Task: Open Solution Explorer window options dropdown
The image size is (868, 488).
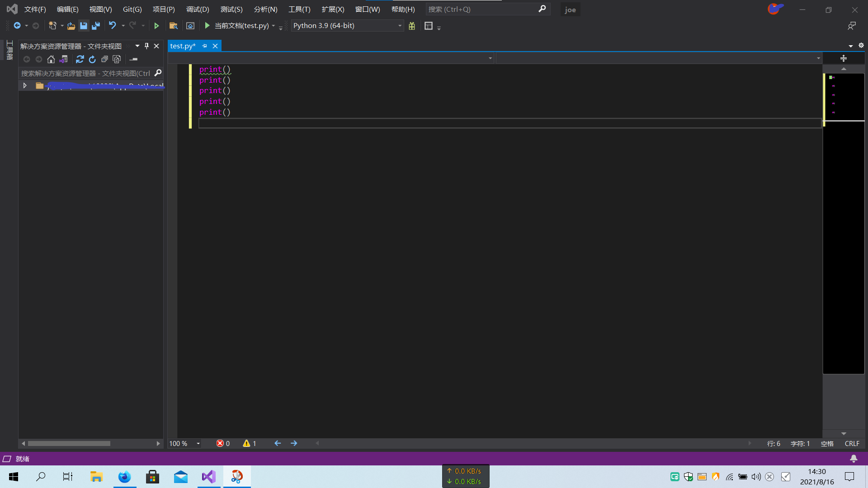Action: [x=137, y=46]
